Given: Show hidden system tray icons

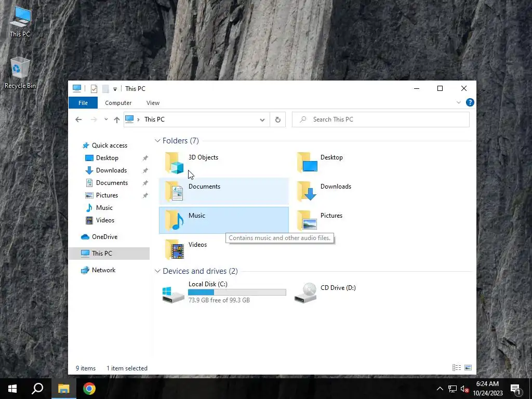Looking at the screenshot, I should coord(440,389).
